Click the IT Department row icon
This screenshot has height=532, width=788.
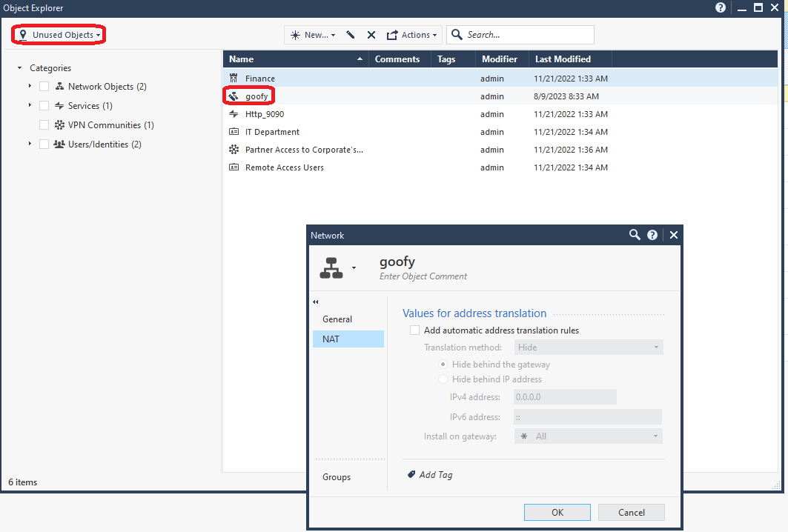pos(234,132)
